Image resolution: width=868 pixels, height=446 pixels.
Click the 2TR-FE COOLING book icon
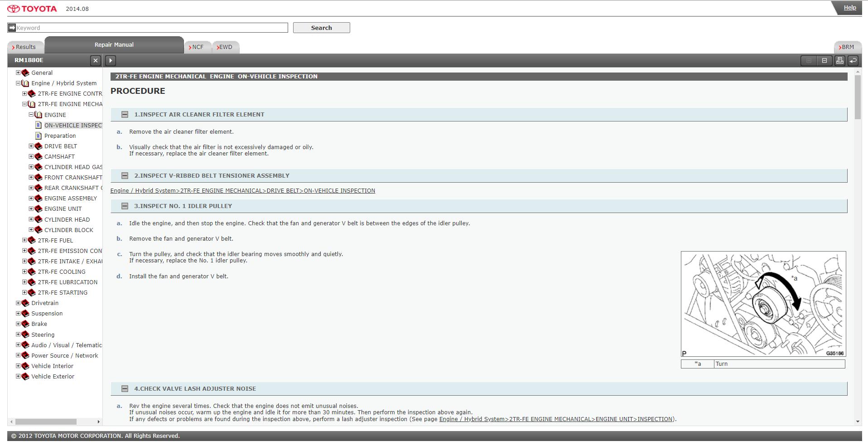(x=32, y=271)
